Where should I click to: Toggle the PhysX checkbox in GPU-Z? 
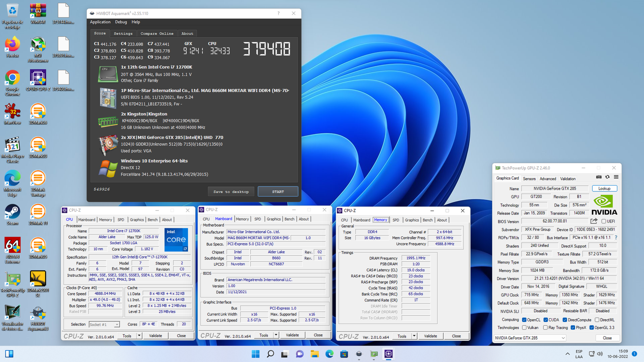click(x=573, y=327)
